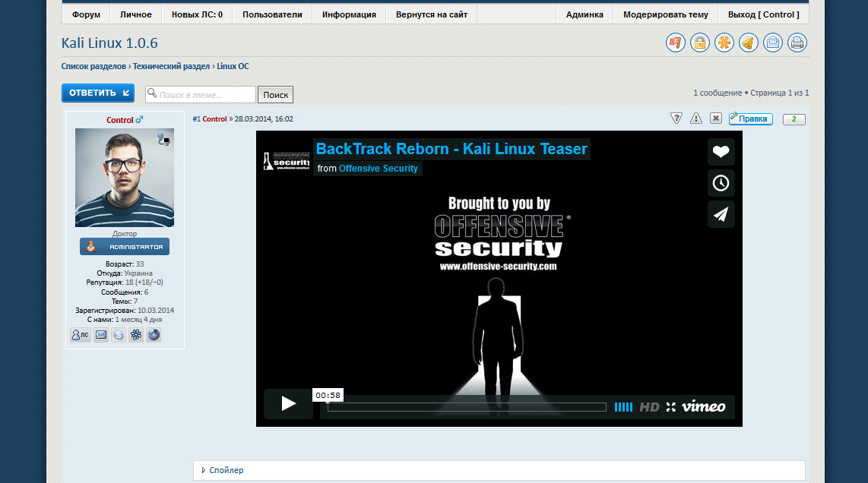Click the Vimeo video progress bar

click(x=467, y=407)
